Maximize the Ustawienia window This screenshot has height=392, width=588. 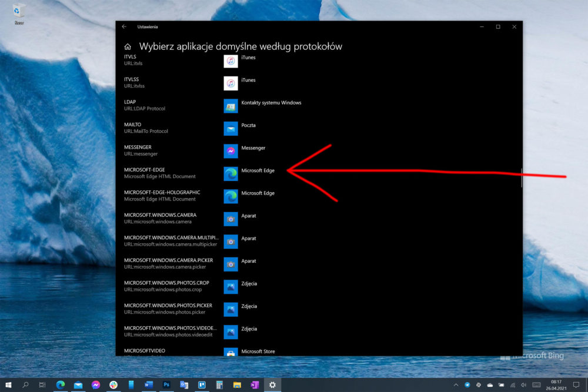point(498,26)
